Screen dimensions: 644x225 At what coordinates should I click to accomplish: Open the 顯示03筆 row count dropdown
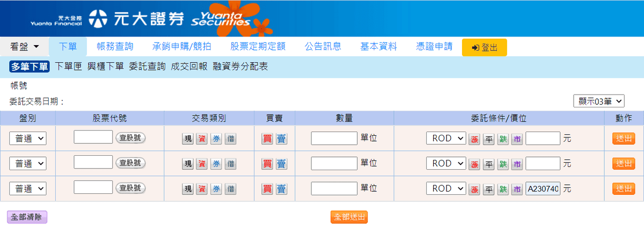pos(599,101)
